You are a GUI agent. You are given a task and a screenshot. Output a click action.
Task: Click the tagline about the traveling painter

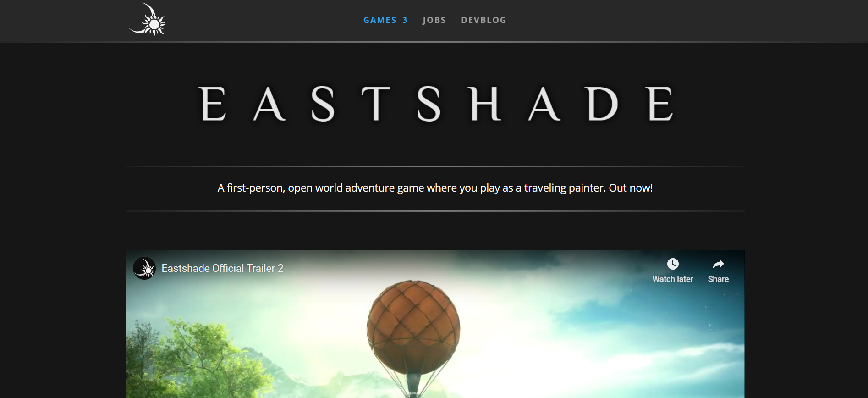point(435,188)
